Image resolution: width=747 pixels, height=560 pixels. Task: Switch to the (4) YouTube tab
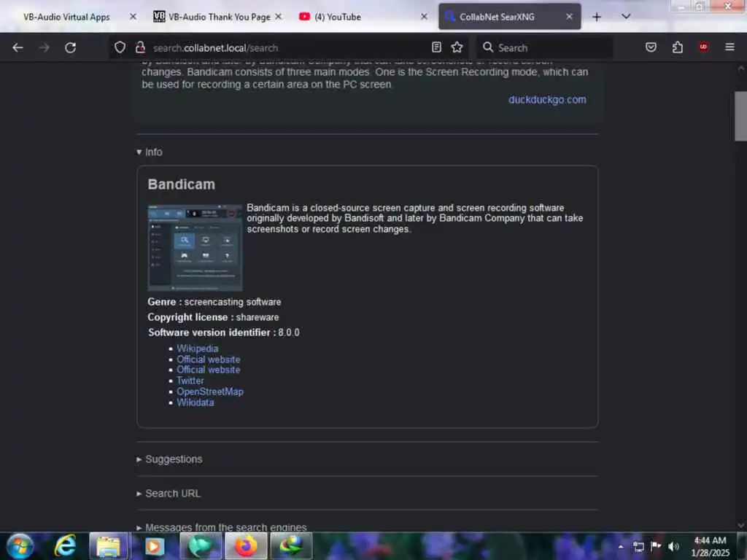pyautogui.click(x=338, y=17)
